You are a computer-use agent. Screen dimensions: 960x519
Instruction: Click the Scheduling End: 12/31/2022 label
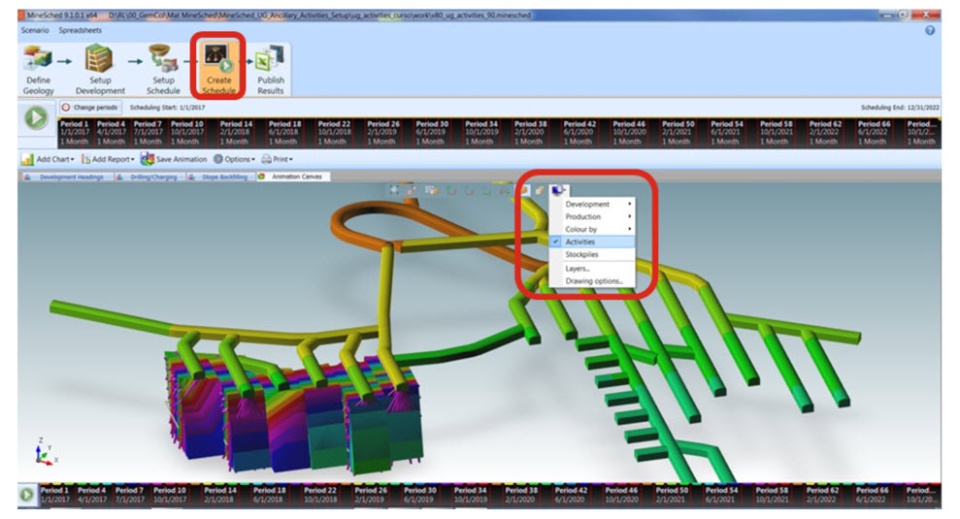click(x=899, y=107)
